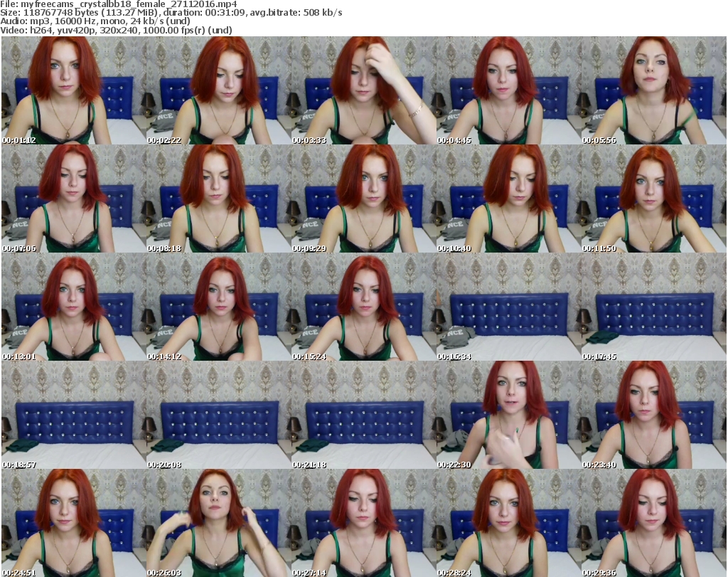The height and width of the screenshot is (577, 728).
Task: Open the frame at 00:08:18
Action: point(219,198)
